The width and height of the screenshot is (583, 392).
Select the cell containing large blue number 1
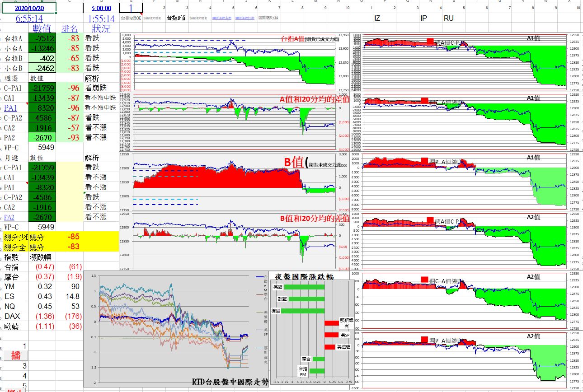click(131, 8)
